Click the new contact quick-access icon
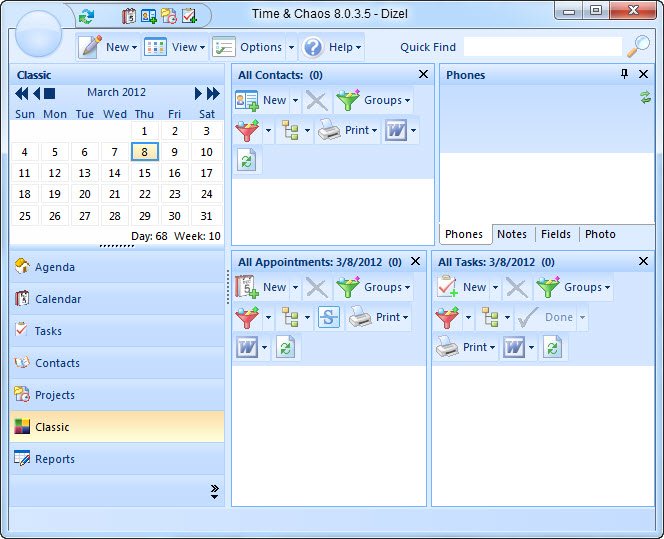 click(149, 16)
